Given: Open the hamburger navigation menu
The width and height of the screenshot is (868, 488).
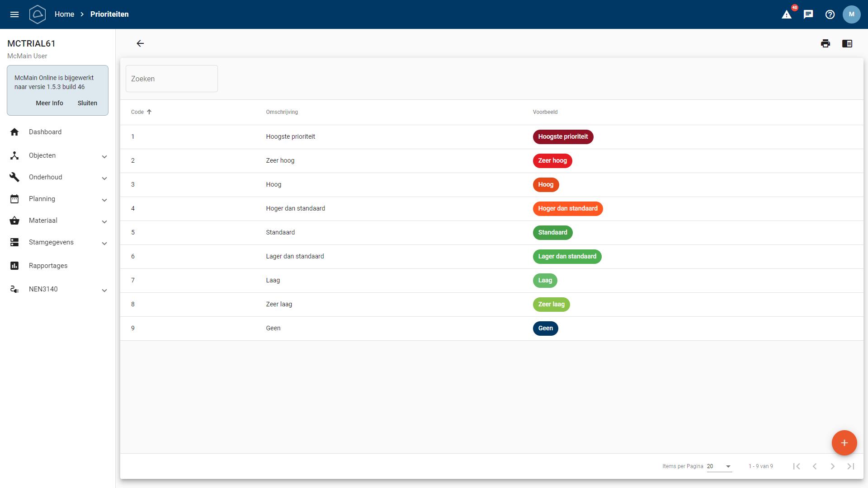Looking at the screenshot, I should point(14,14).
